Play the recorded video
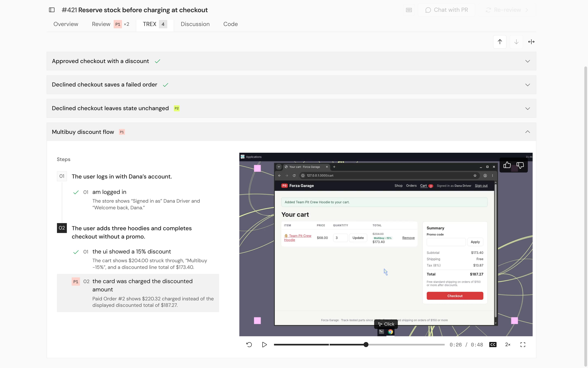The height and width of the screenshot is (368, 588). pos(264,345)
